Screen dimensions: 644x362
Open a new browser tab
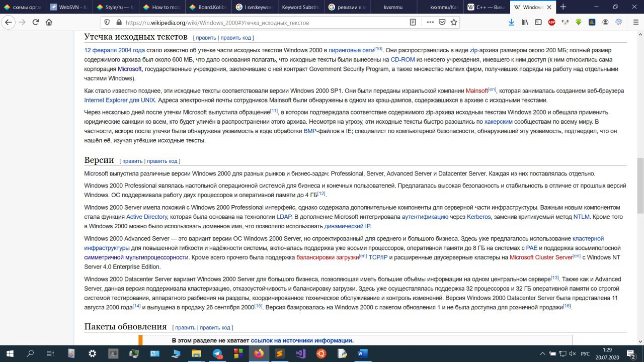coord(562,7)
